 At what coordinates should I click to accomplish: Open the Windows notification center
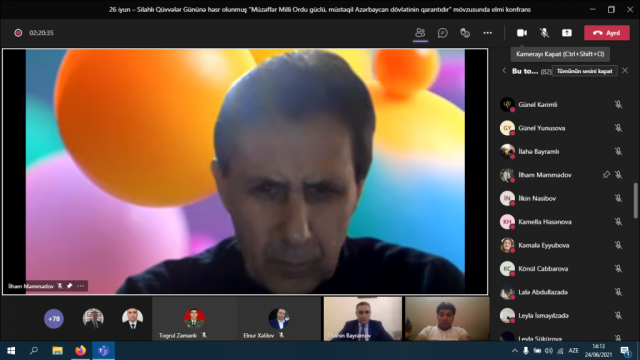click(625, 351)
